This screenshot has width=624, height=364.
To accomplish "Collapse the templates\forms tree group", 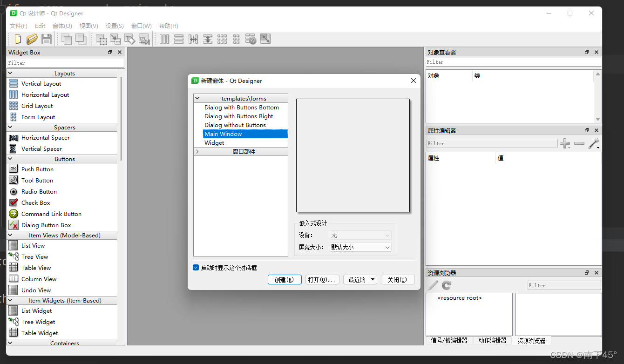I will point(197,98).
